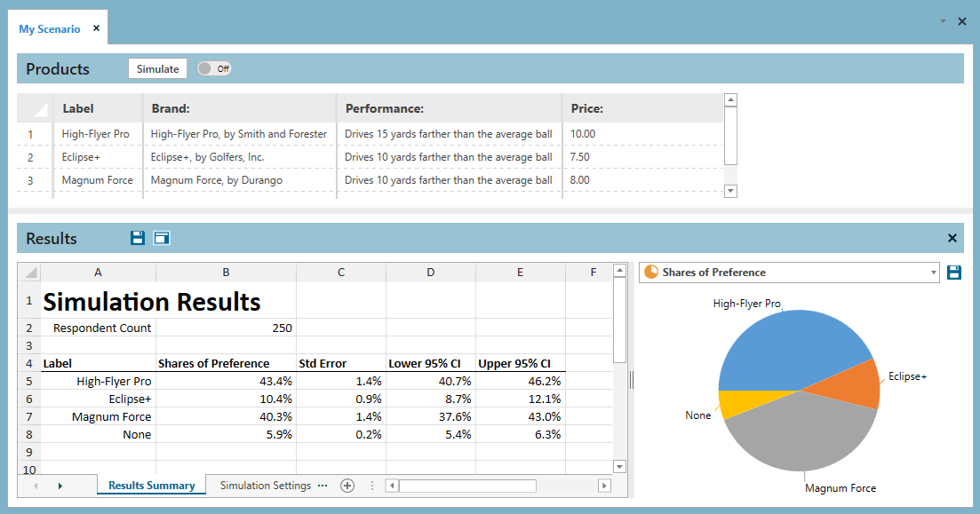Show hidden sheet tabs via ellipsis

[x=322, y=486]
